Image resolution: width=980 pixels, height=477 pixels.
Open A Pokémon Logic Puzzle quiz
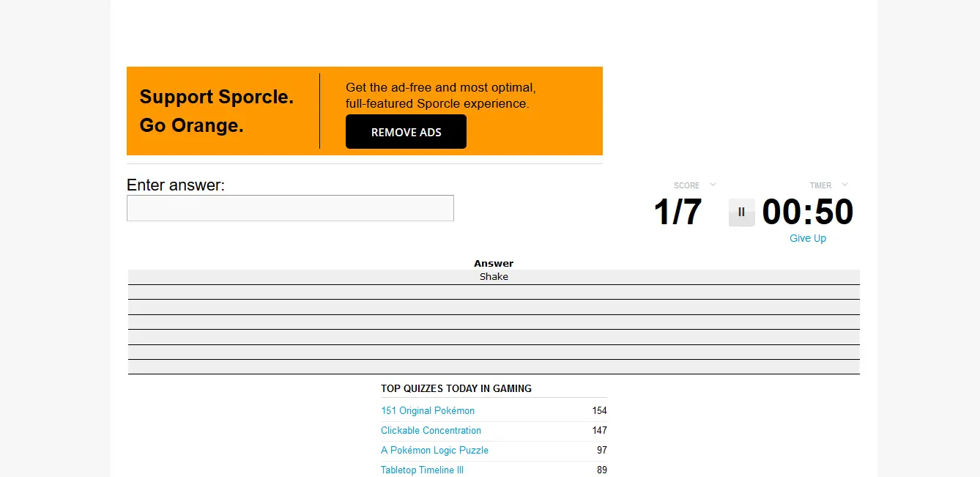[434, 451]
